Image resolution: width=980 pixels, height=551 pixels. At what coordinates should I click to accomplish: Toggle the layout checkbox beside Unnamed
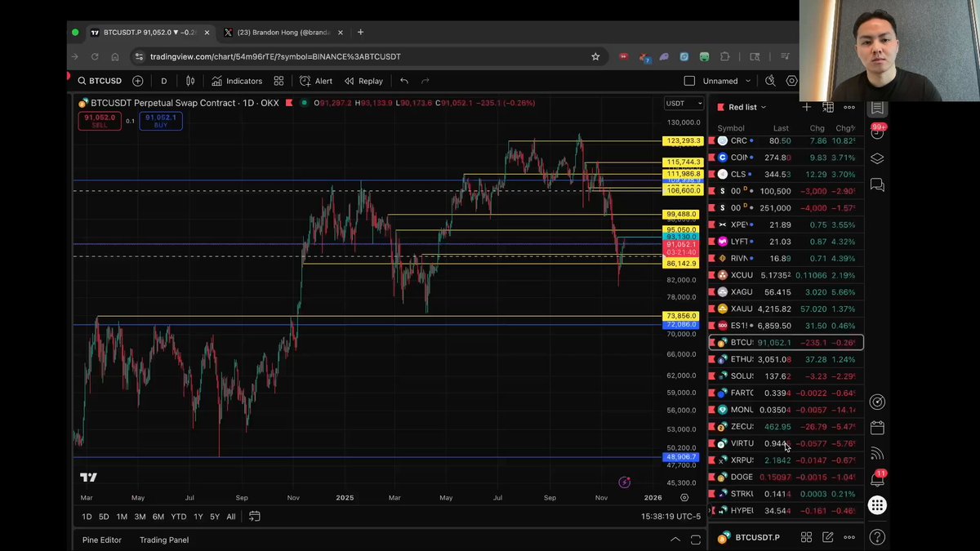[x=689, y=81]
